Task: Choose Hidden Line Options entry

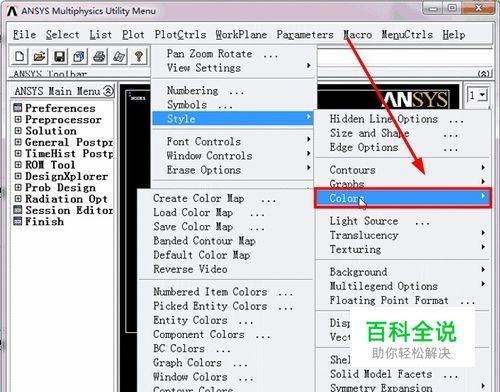Action: coord(402,119)
